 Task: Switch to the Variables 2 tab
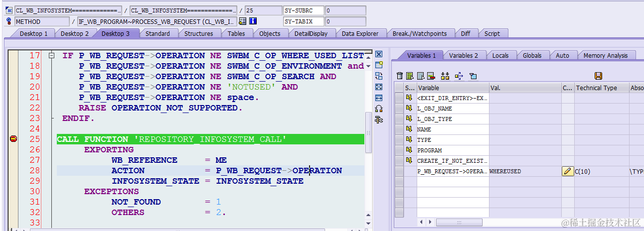coord(464,55)
